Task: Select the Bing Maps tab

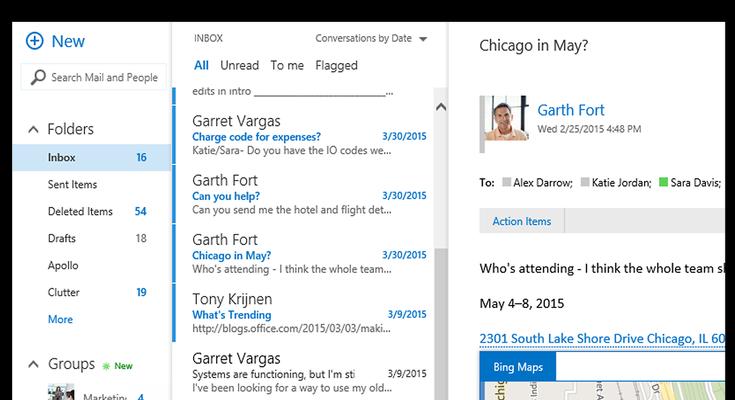Action: tap(518, 367)
